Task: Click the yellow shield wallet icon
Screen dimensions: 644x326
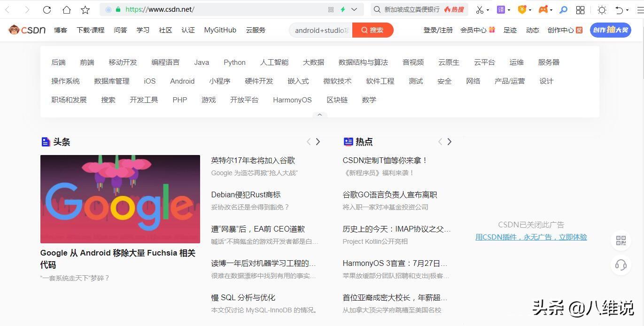Action: [x=522, y=9]
